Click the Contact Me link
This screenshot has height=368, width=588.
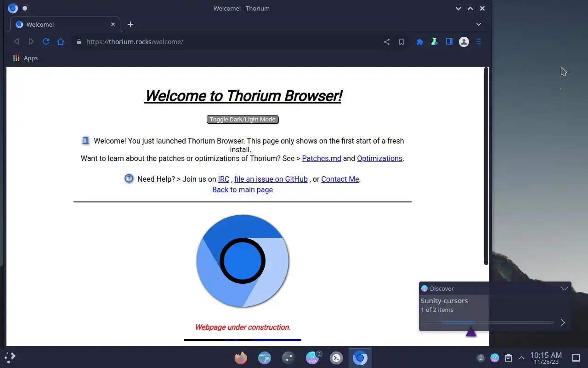click(x=340, y=179)
